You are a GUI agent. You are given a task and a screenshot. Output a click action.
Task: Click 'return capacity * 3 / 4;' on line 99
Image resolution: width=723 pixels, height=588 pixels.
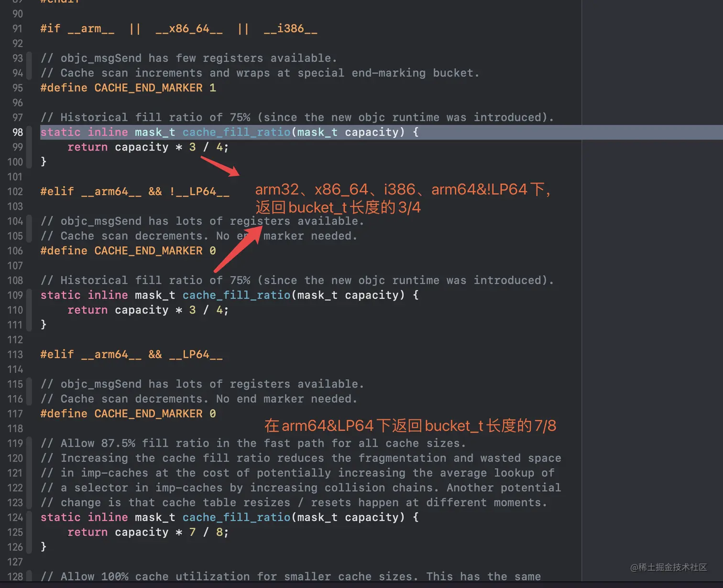[x=148, y=147]
